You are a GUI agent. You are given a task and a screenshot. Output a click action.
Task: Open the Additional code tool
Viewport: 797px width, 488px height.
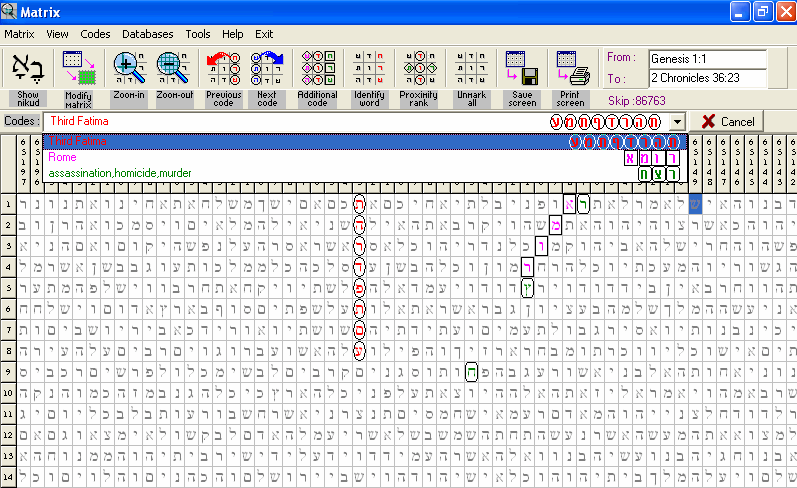pos(318,68)
